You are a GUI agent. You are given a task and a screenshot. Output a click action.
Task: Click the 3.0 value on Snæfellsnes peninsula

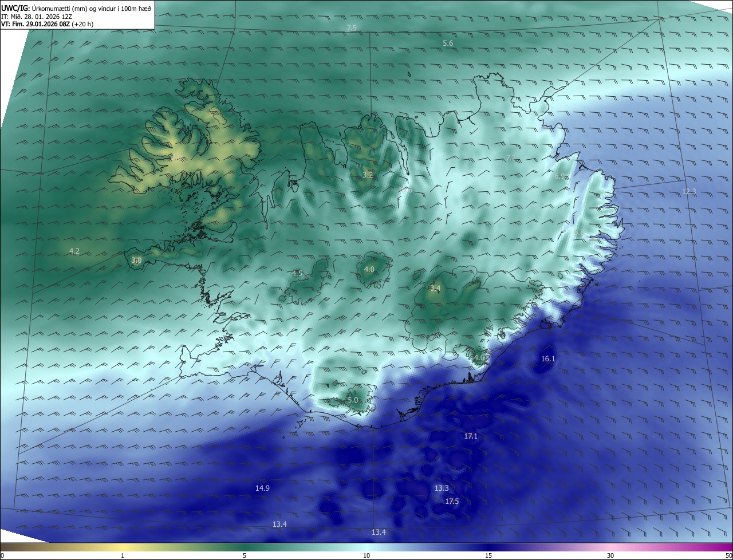136,261
